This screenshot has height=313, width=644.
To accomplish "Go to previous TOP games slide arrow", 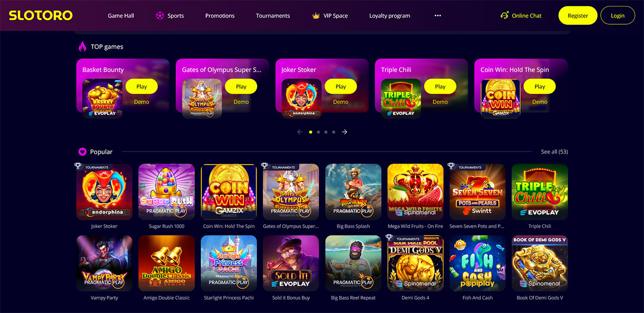I will coord(300,132).
